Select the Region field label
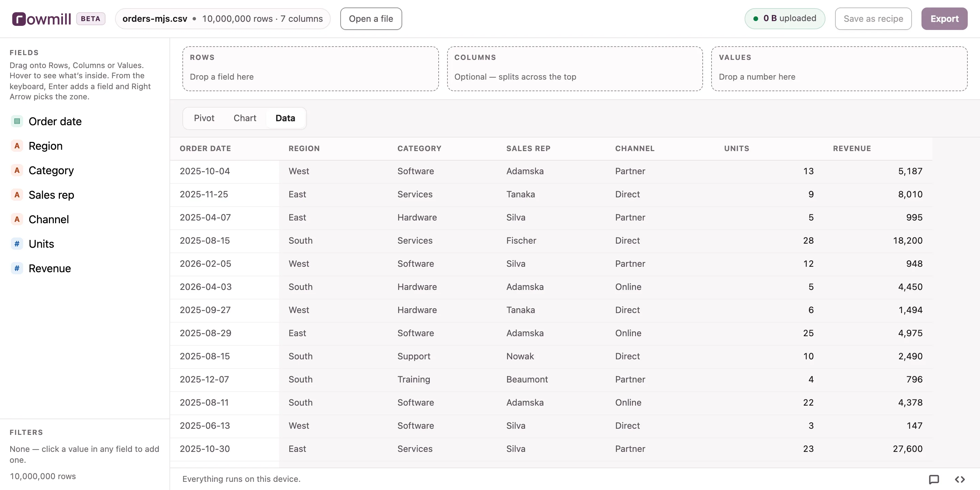The image size is (980, 490). (x=46, y=146)
